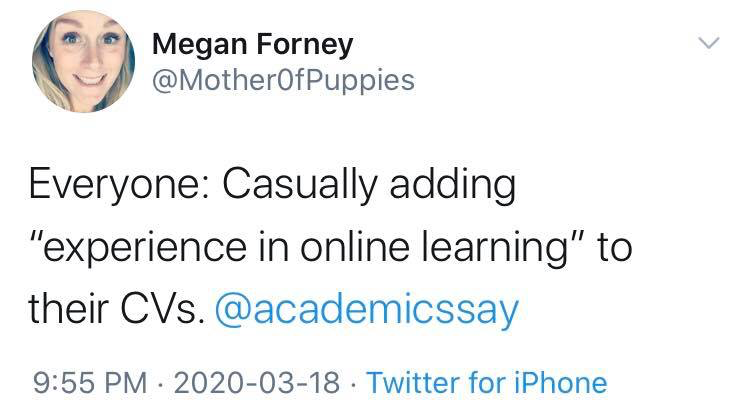Open the Twitter for iPhone source link
This screenshot has height=404, width=750.
pos(486,382)
